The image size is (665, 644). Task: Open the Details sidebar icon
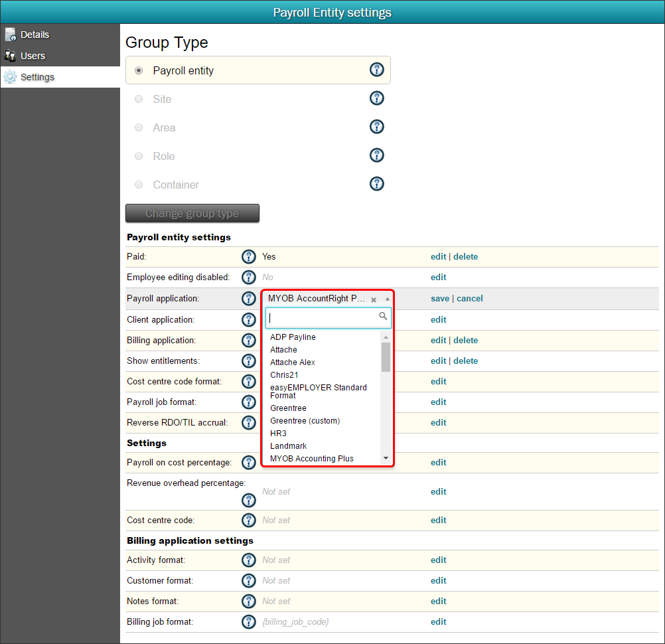(11, 35)
